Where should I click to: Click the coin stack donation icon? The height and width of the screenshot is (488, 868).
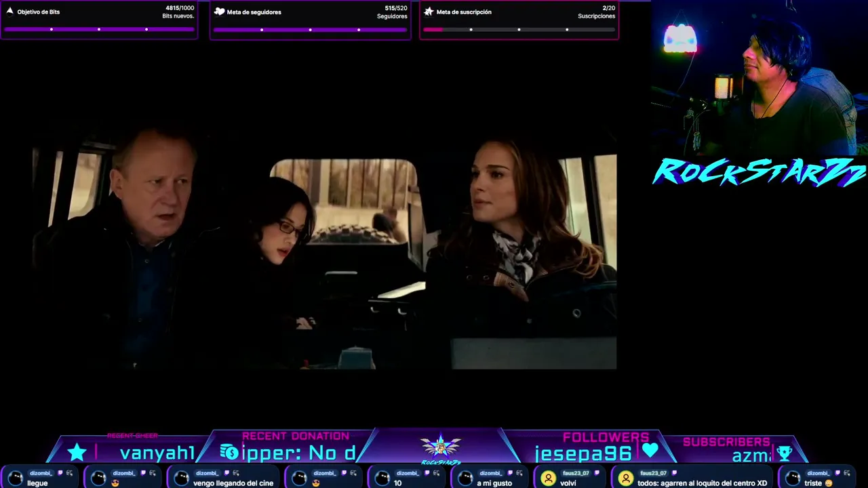(229, 452)
